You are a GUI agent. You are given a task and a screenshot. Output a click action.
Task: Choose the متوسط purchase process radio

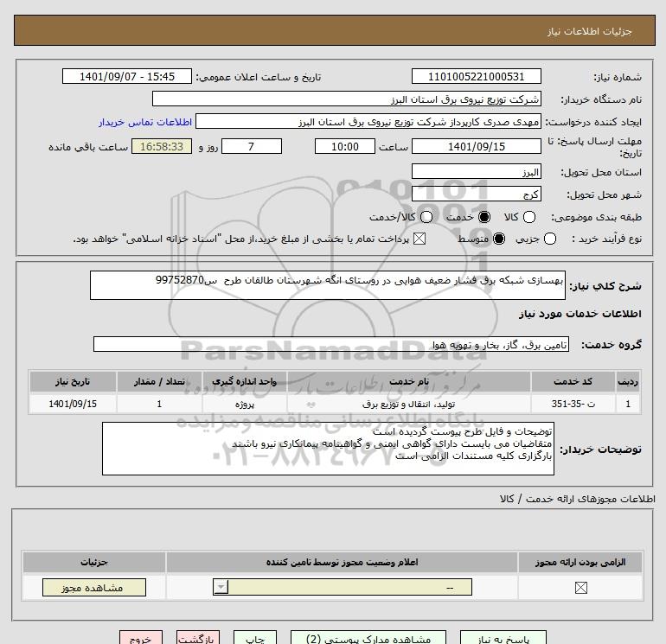(x=499, y=239)
